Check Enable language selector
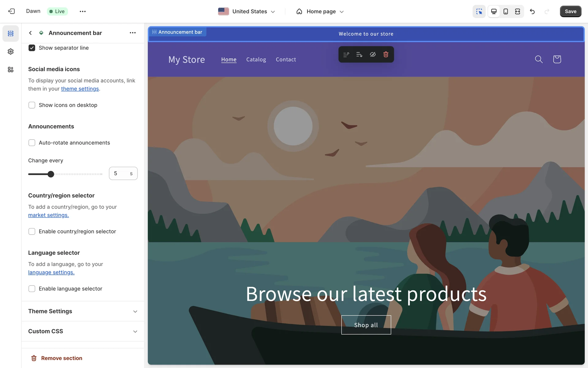588x368 pixels. (x=32, y=289)
